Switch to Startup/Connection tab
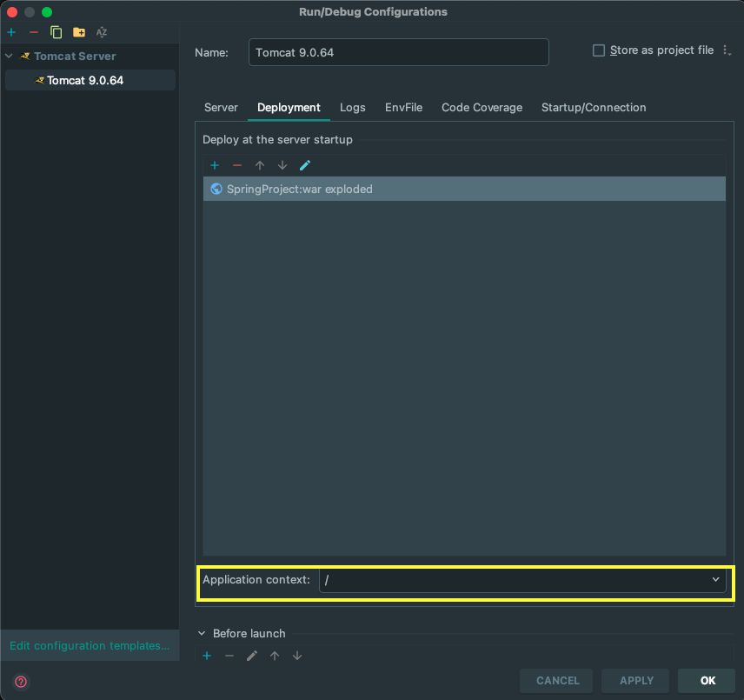Viewport: 744px width, 700px height. [594, 108]
